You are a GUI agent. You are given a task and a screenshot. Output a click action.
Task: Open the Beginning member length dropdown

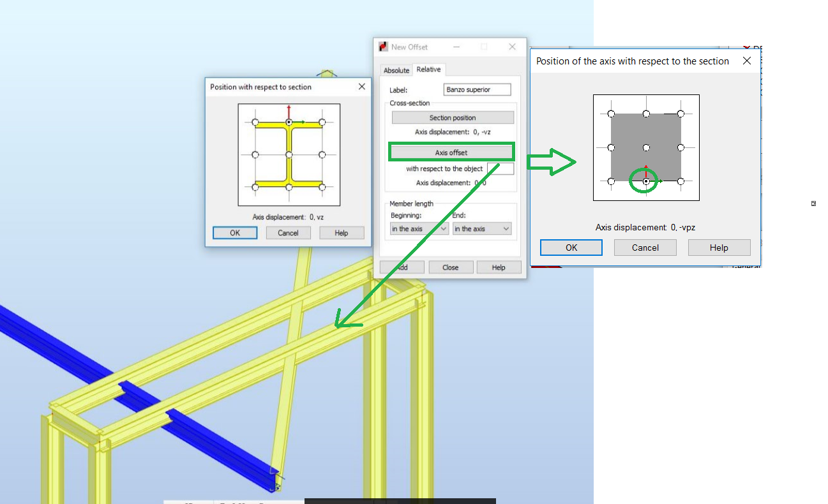tap(419, 228)
